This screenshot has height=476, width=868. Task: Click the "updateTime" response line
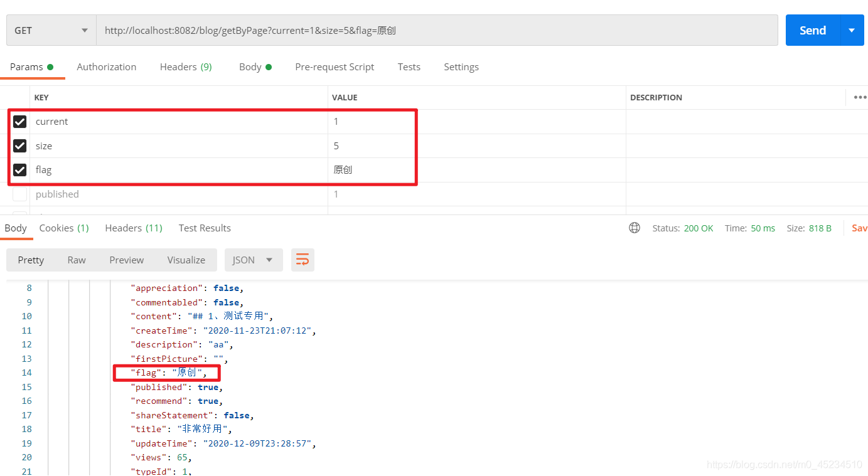click(223, 443)
